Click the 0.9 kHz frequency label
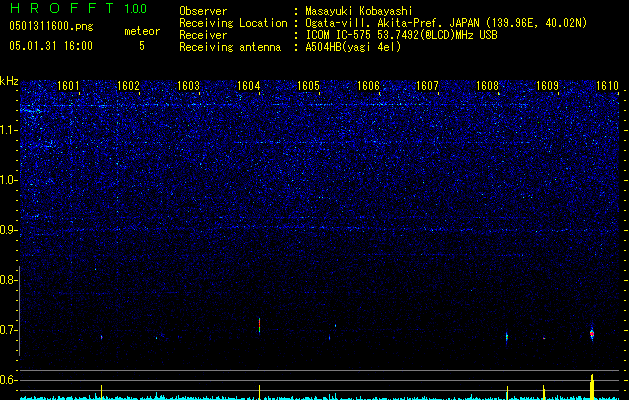The width and height of the screenshot is (629, 400). pyautogui.click(x=9, y=230)
